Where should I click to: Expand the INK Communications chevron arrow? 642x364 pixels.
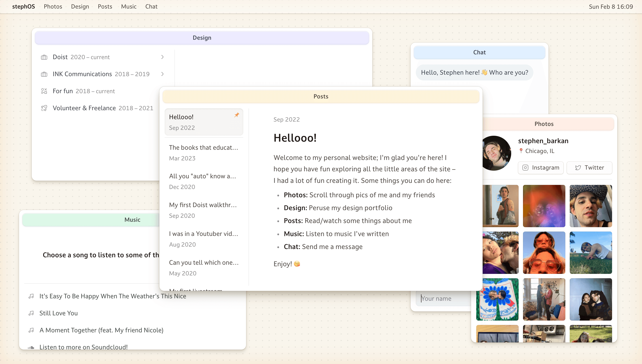162,74
